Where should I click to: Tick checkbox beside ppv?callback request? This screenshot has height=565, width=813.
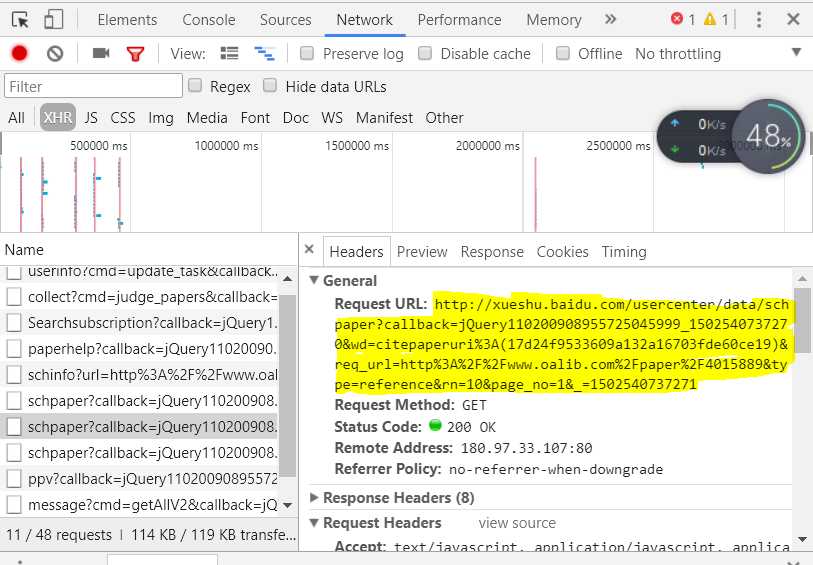click(14, 479)
